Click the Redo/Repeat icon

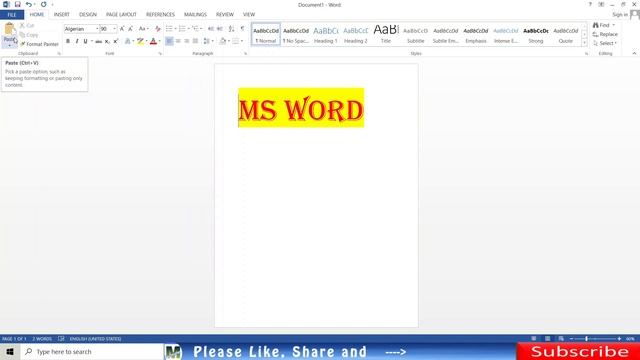coord(43,4)
